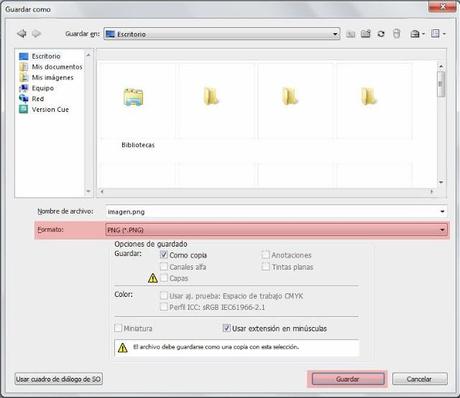Click the horizontal scrollbar right arrow
The width and height of the screenshot is (460, 398).
[x=432, y=192]
